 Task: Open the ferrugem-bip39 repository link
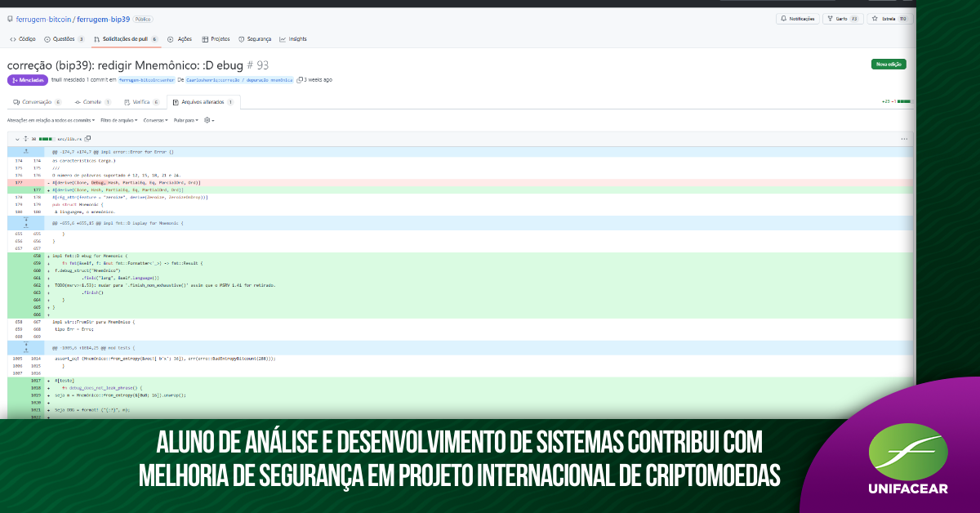pyautogui.click(x=103, y=19)
